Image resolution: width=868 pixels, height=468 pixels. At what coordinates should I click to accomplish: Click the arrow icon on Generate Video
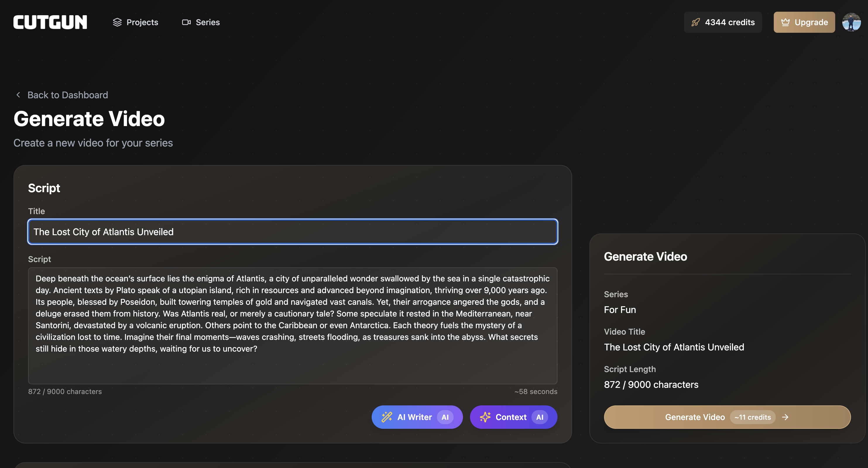tap(785, 417)
